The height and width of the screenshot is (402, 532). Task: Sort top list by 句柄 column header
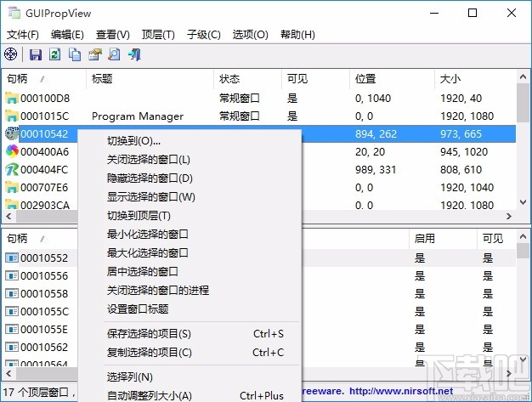44,79
